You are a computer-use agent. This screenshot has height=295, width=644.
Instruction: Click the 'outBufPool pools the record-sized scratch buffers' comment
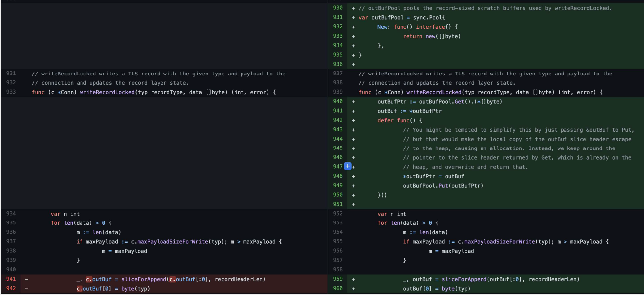485,8
